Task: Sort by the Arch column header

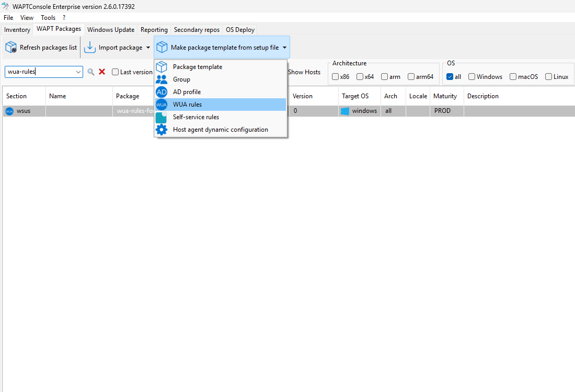Action: tap(394, 96)
